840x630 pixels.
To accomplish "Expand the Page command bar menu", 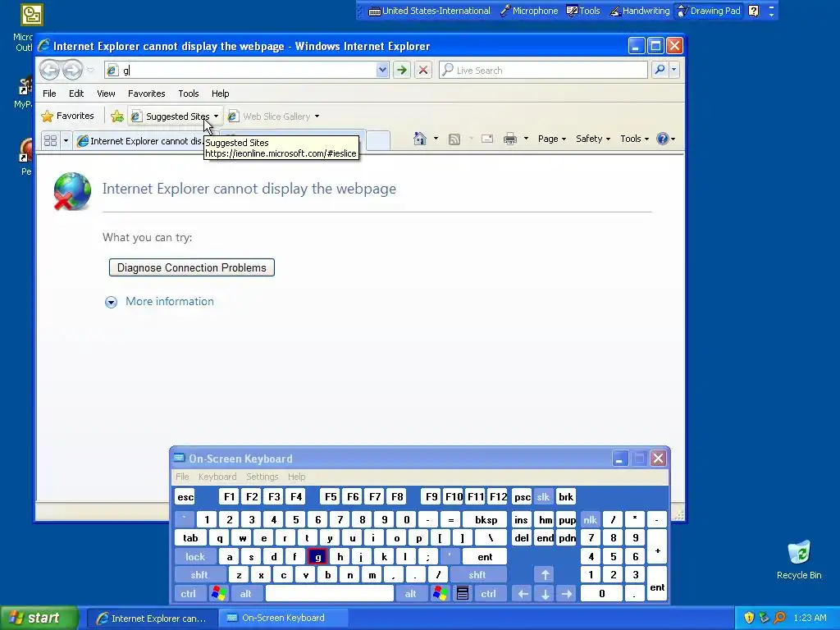I will click(x=552, y=139).
